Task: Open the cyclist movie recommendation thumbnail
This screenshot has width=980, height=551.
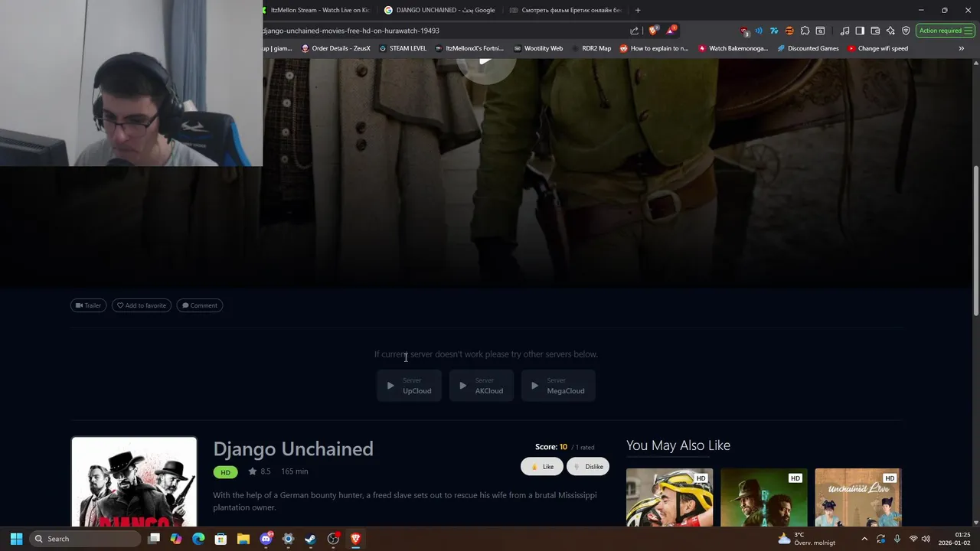Action: click(x=669, y=497)
